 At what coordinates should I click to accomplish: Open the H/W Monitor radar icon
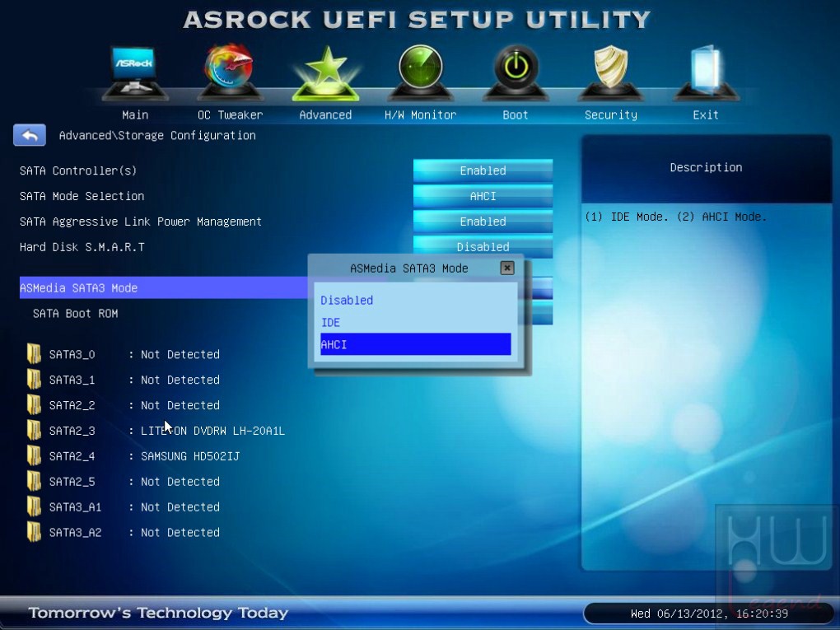421,72
